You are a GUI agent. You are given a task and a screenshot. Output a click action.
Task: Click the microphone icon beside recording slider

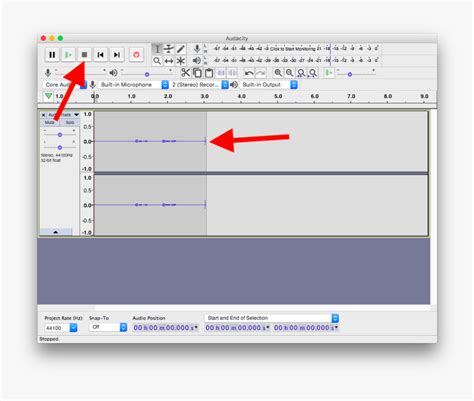48,73
